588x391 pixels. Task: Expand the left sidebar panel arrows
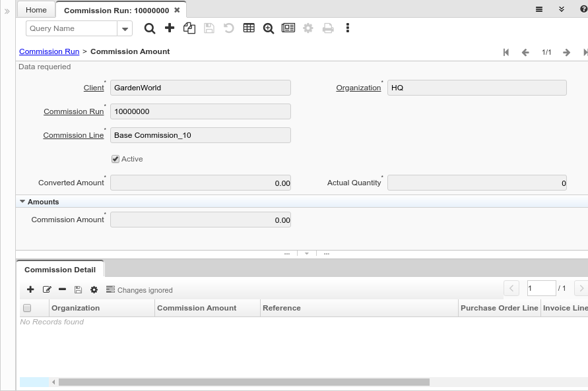pos(7,11)
